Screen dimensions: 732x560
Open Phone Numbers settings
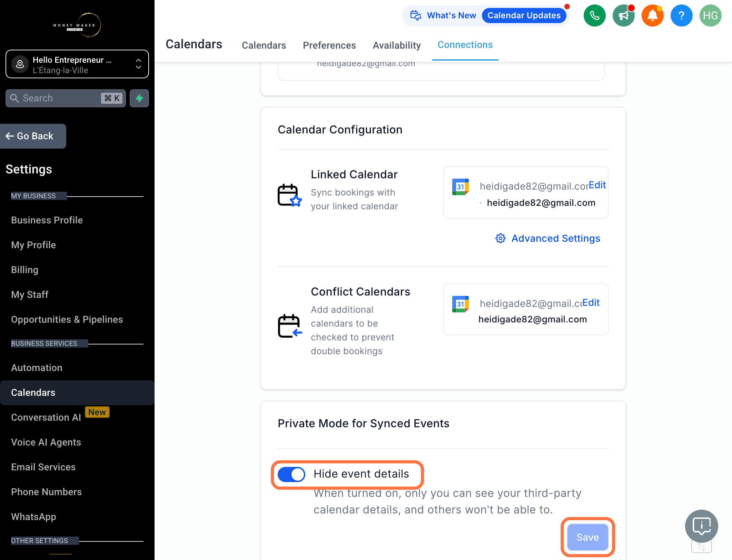(x=46, y=492)
